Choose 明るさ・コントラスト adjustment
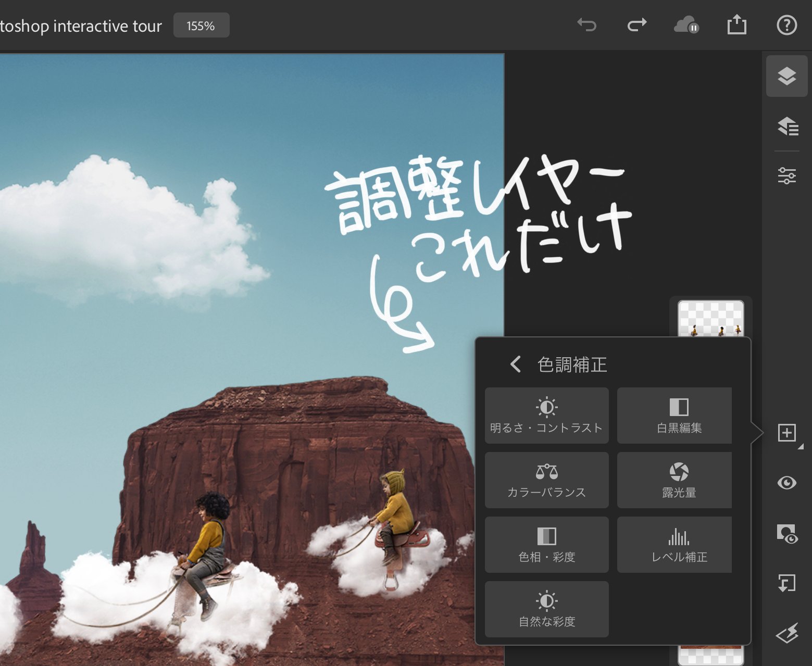 [x=546, y=416]
